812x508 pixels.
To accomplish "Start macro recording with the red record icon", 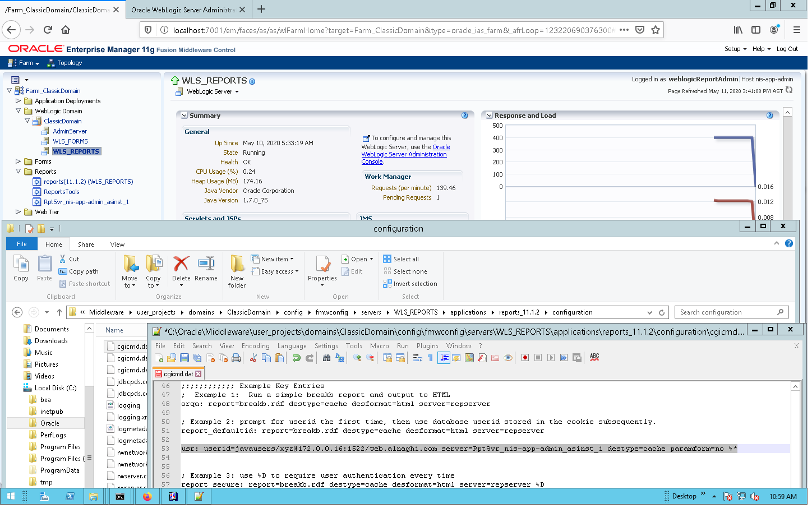I will point(525,358).
